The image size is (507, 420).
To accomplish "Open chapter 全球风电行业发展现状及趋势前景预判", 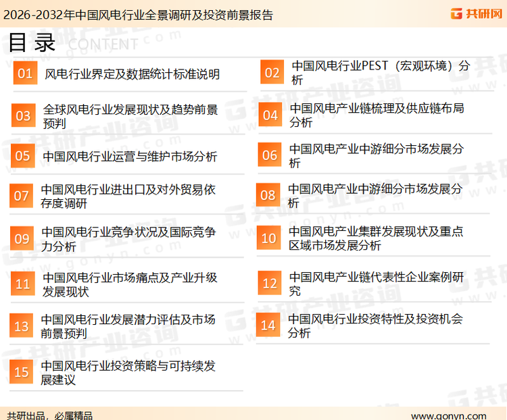I will [x=130, y=116].
